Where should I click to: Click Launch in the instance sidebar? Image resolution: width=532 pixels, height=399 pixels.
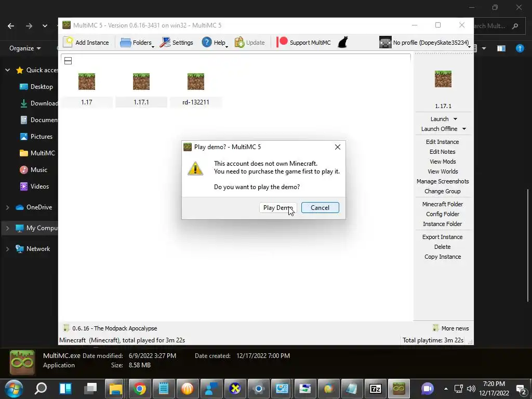440,119
